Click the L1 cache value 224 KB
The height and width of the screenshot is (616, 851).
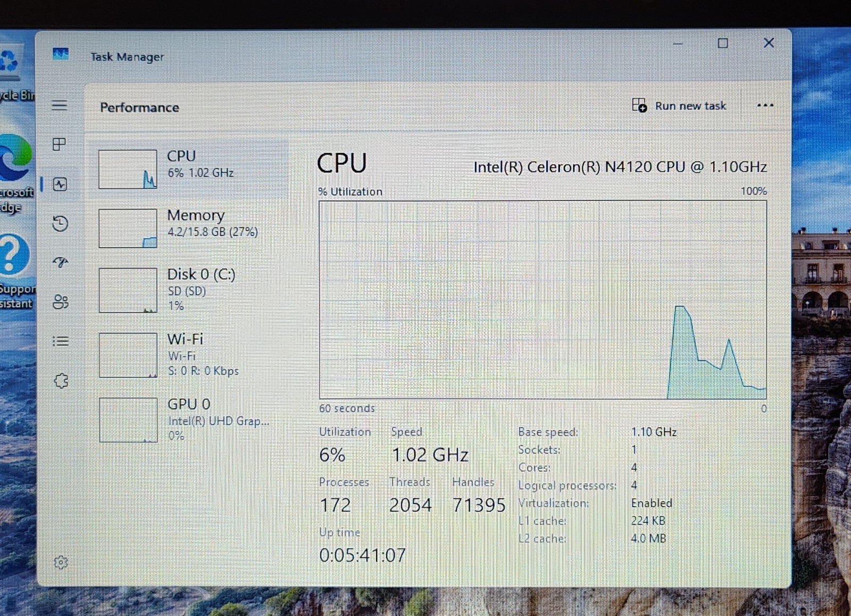tap(648, 521)
